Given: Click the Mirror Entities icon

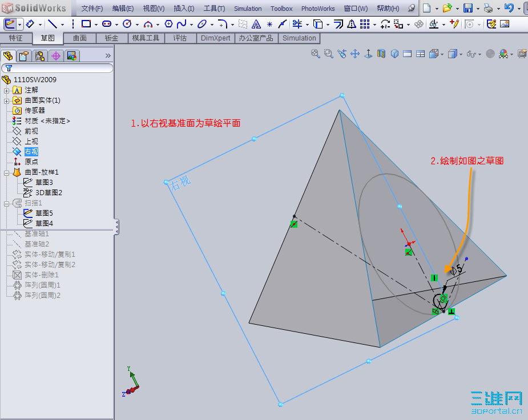Looking at the screenshot, I should [352, 24].
